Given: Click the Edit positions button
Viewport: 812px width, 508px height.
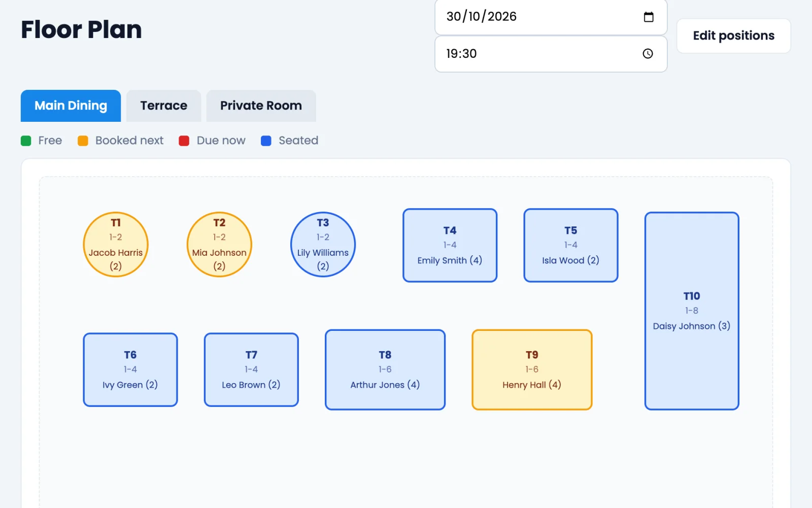Looking at the screenshot, I should click(x=733, y=36).
